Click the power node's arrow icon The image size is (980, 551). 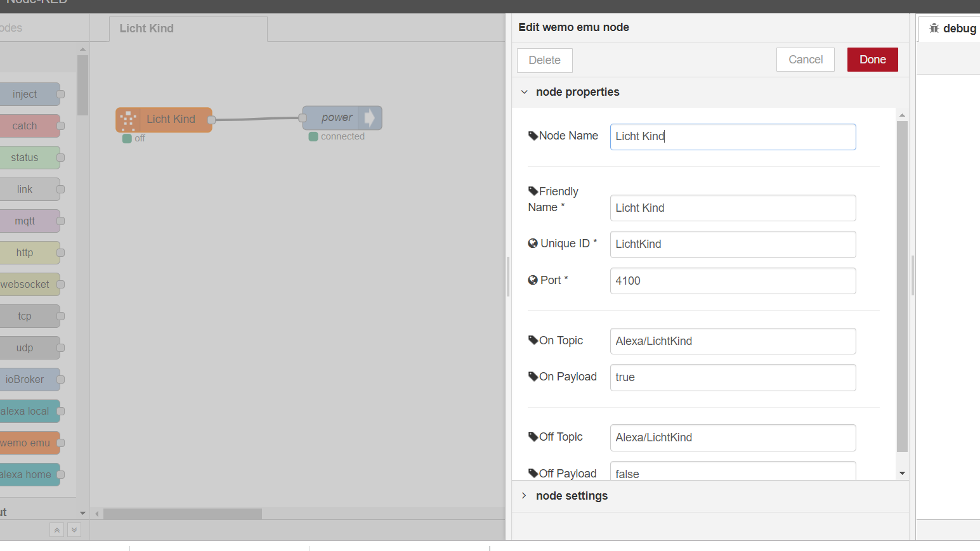(370, 118)
